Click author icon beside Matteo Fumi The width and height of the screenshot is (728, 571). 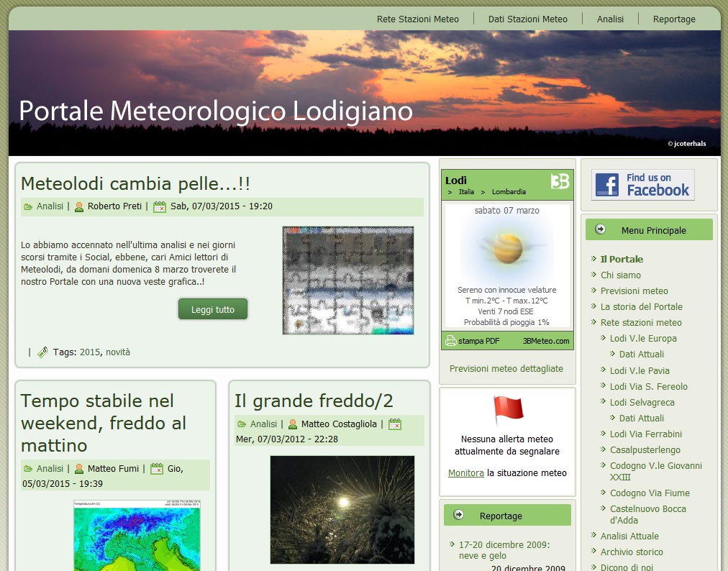click(79, 469)
